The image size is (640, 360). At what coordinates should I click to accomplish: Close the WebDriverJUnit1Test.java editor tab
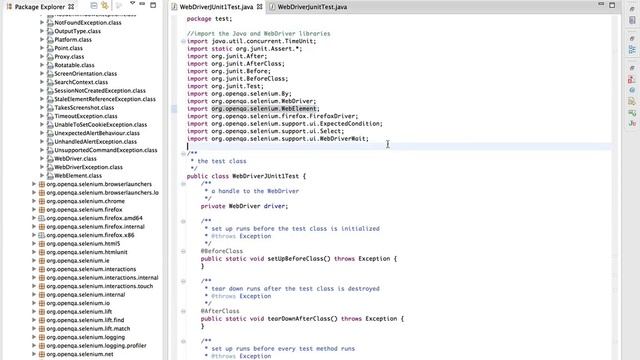(x=260, y=7)
